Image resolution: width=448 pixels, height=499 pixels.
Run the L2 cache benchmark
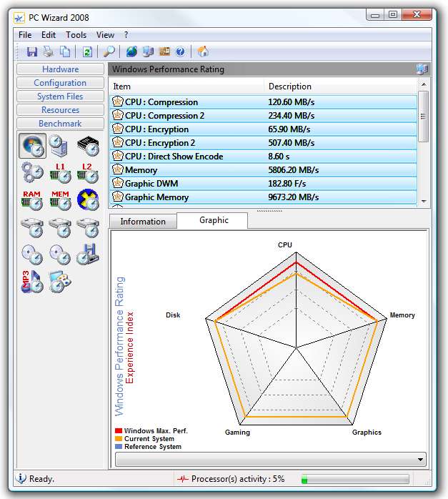88,172
